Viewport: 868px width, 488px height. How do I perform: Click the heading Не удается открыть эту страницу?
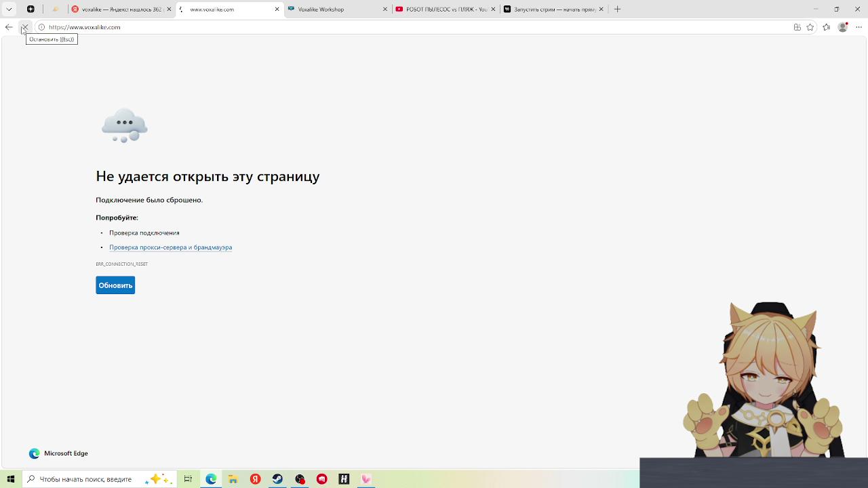pyautogui.click(x=208, y=176)
